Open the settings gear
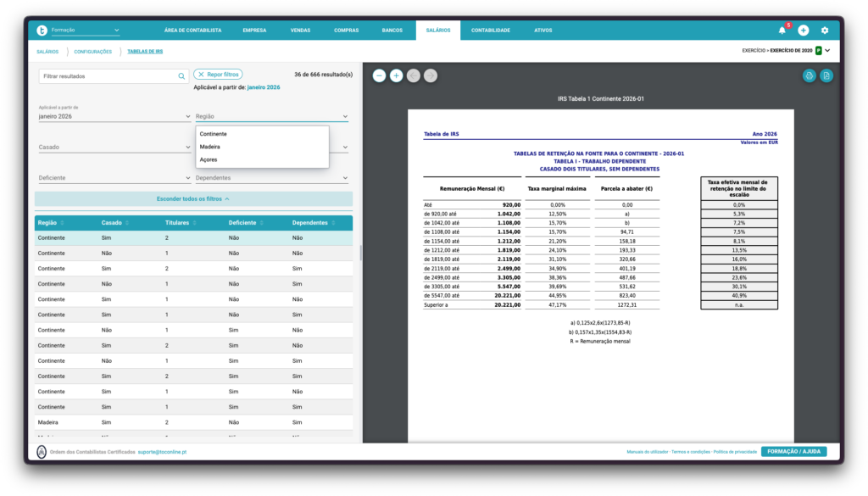This screenshot has width=868, height=496. [825, 31]
